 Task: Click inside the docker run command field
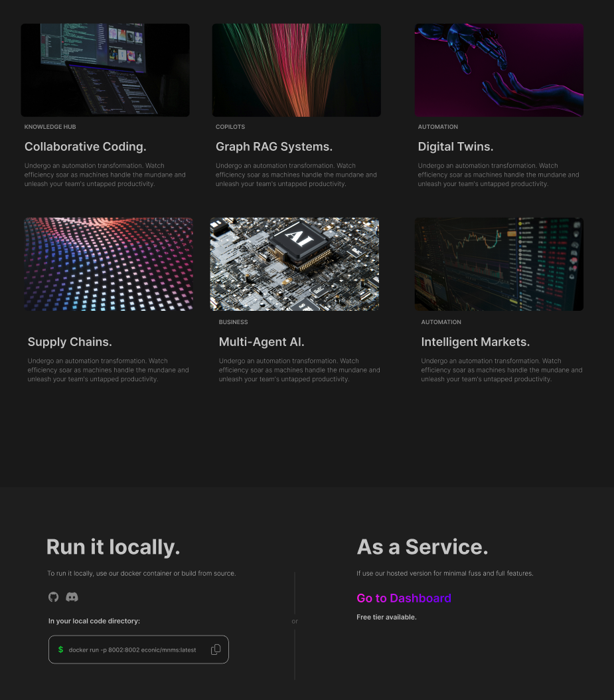(x=133, y=650)
